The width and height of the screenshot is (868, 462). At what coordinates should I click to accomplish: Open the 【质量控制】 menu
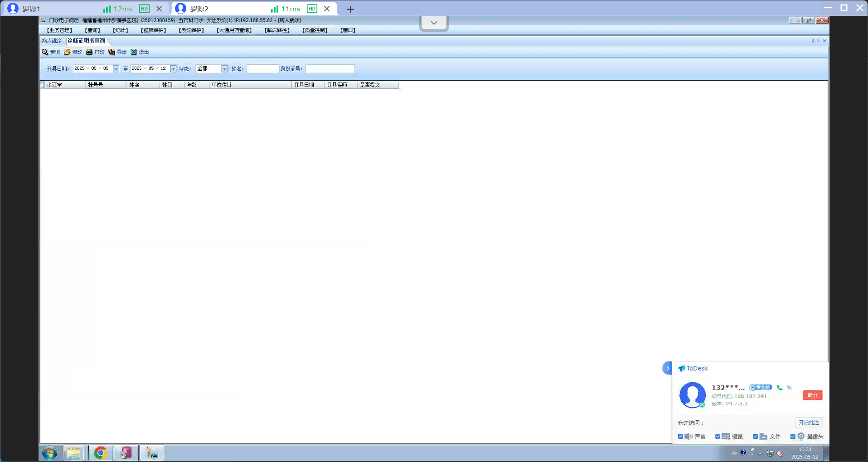coord(315,30)
